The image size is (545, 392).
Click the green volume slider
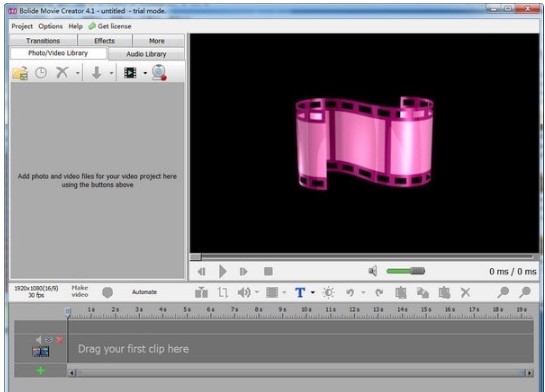point(406,271)
